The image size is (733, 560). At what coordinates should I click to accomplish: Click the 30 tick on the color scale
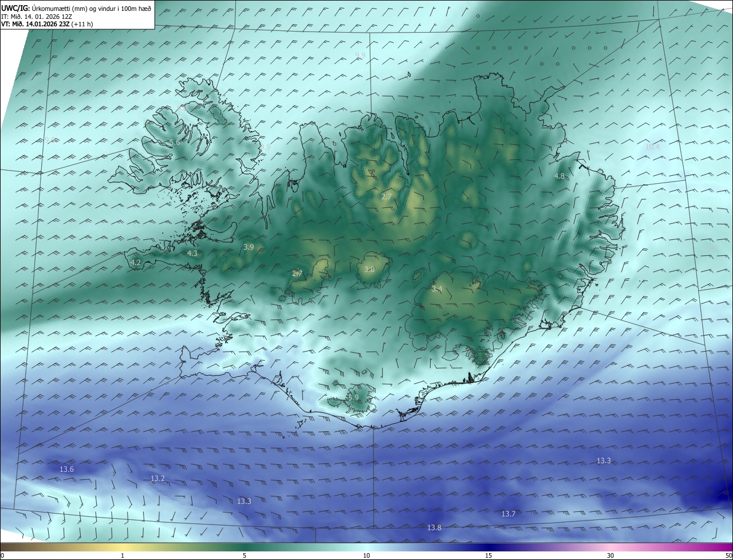(610, 555)
